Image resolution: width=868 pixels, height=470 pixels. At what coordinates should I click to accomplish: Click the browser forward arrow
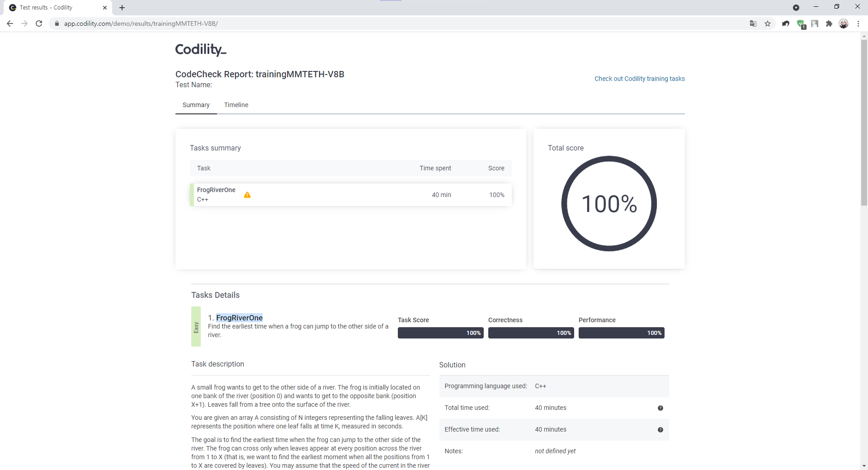tap(24, 23)
